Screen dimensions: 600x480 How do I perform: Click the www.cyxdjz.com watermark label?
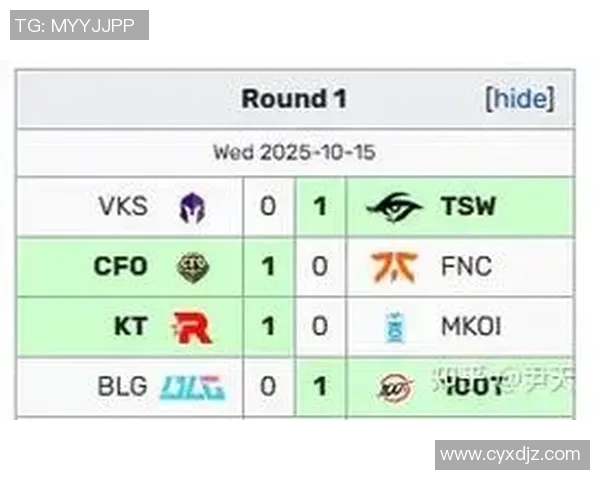(x=510, y=454)
